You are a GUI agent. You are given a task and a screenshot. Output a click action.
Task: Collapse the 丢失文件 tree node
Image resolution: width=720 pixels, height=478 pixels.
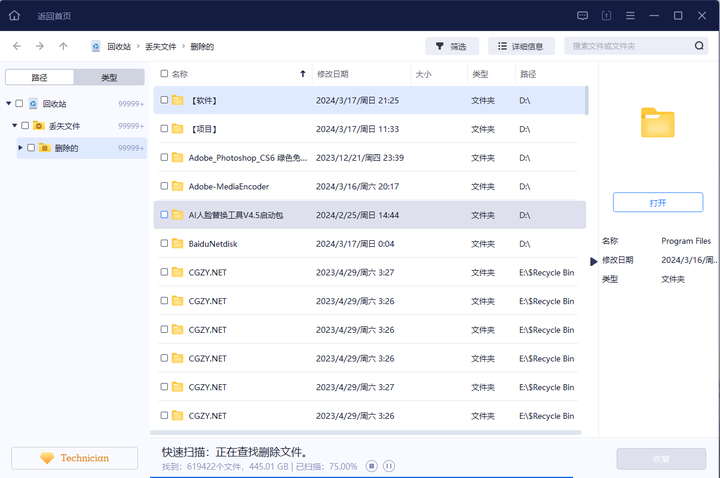(x=15, y=125)
